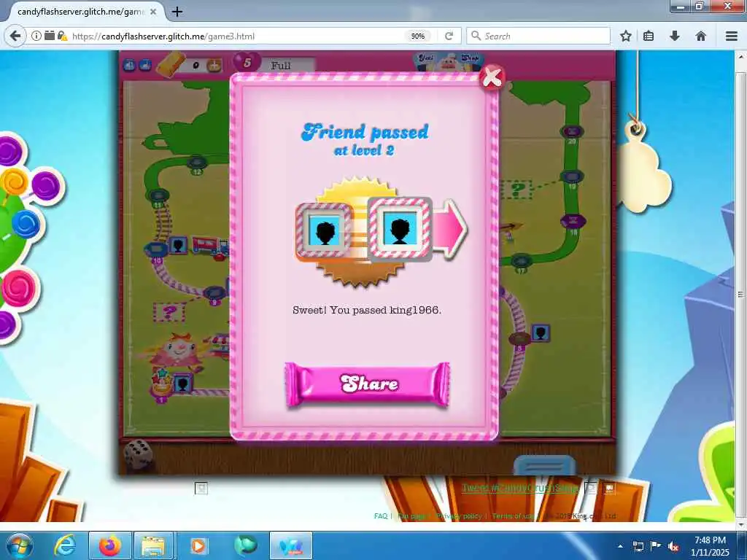Click the network tray icon

pyautogui.click(x=638, y=546)
